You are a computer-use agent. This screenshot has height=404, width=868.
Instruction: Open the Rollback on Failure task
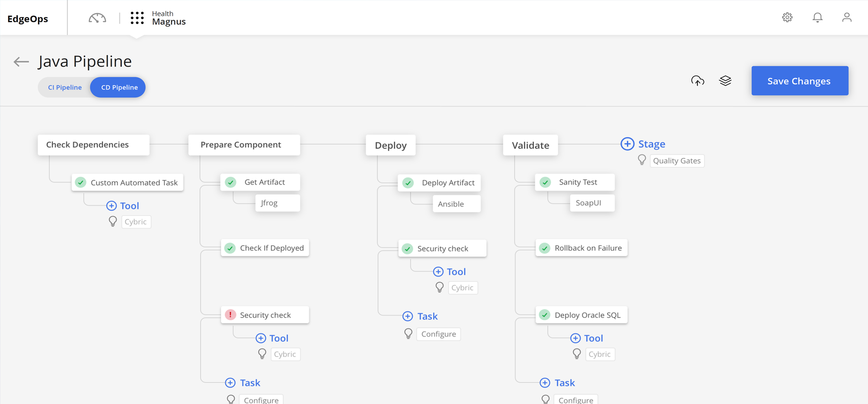tap(581, 248)
